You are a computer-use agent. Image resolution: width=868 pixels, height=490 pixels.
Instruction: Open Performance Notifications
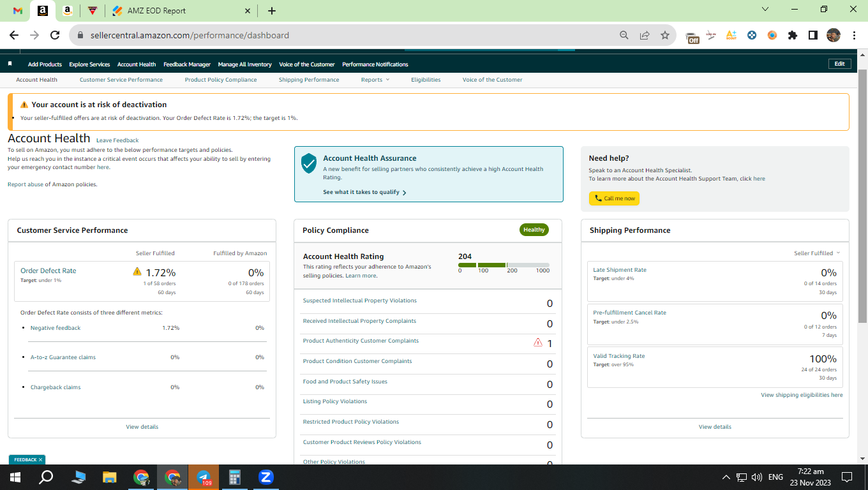(x=375, y=64)
